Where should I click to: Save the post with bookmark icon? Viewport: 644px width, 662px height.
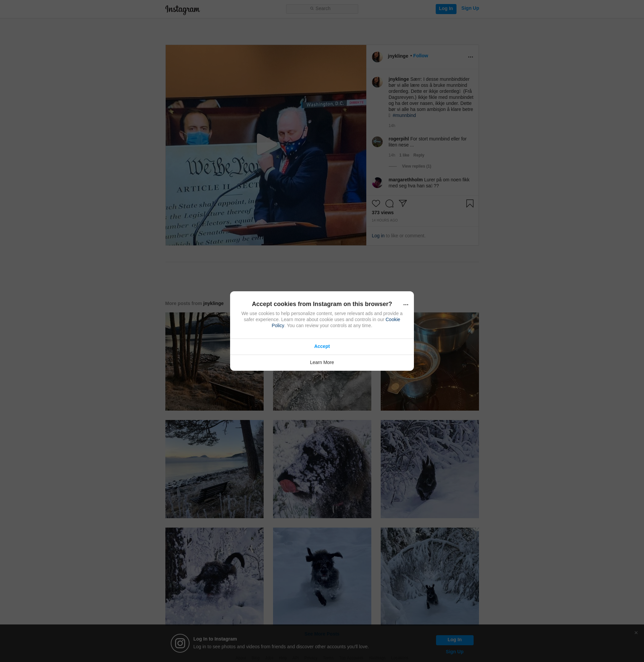pos(470,203)
